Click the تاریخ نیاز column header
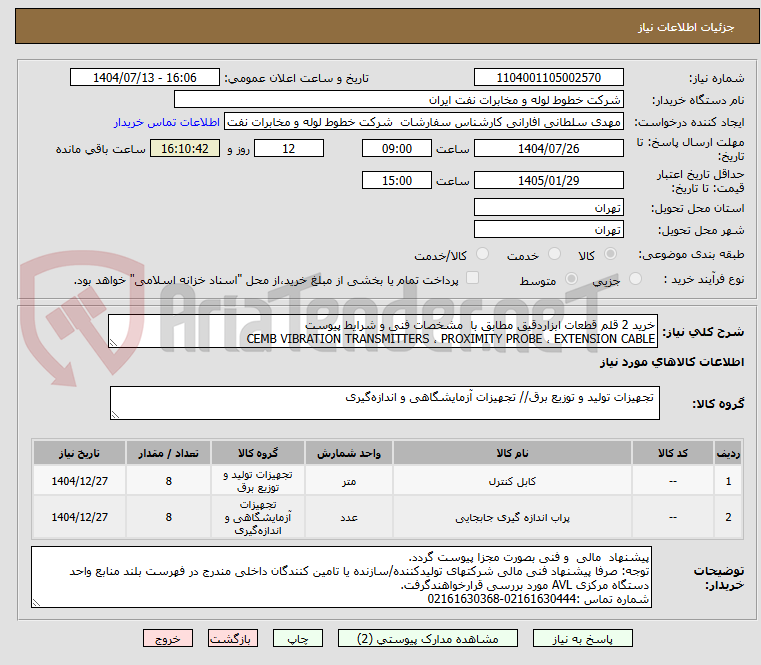 [x=79, y=453]
